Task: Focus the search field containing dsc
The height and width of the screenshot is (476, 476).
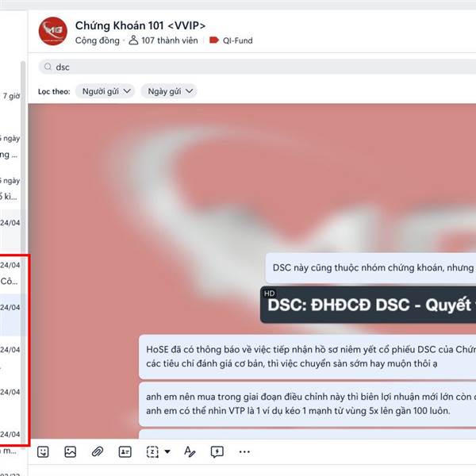Action: click(x=257, y=67)
